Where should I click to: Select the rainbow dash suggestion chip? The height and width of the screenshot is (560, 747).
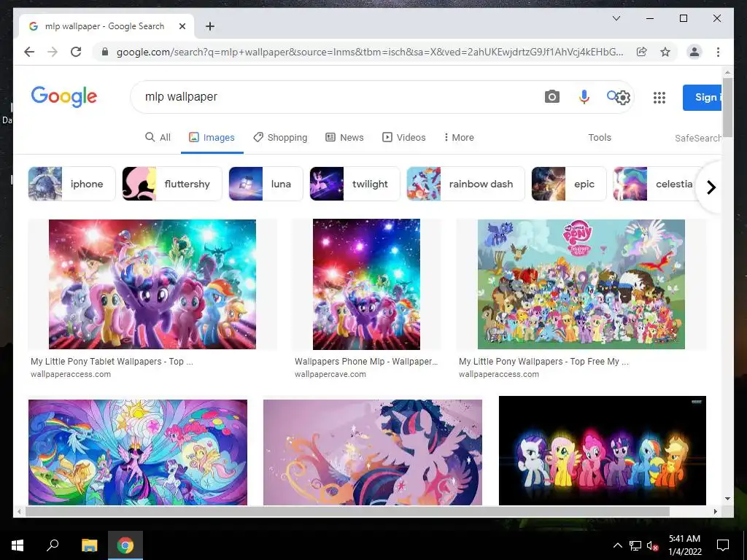click(465, 184)
